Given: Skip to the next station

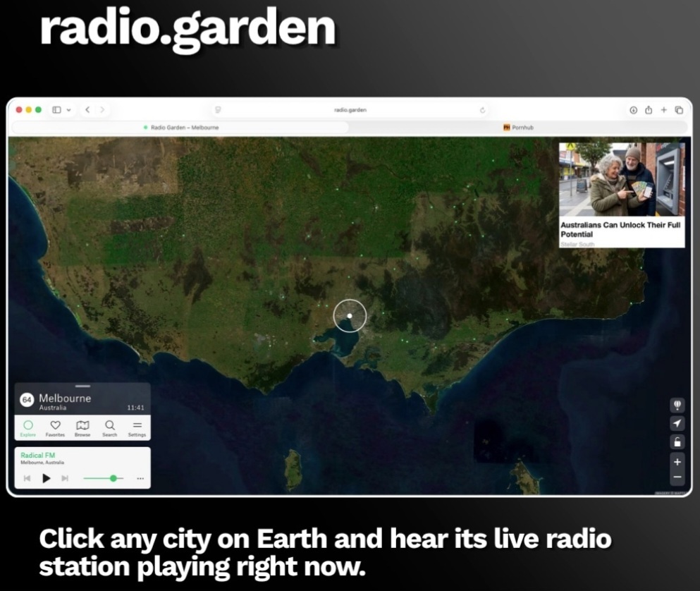Looking at the screenshot, I should point(65,478).
